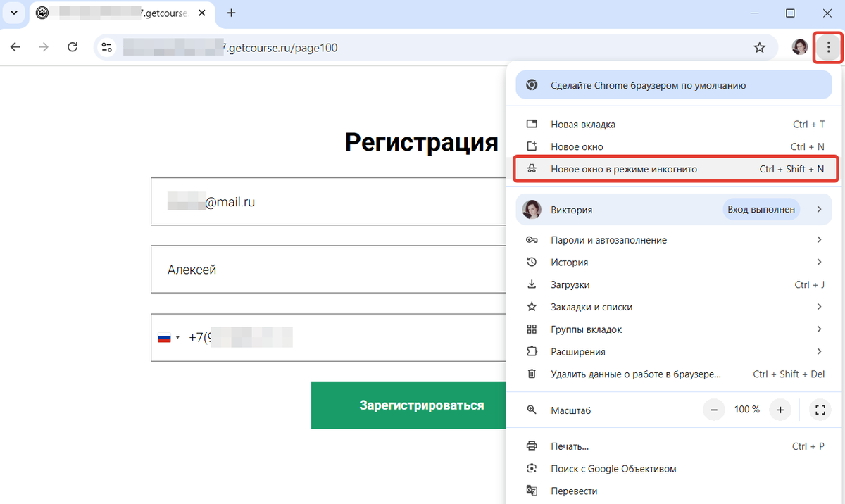Open the country flag phone code dropdown
Viewport: 845px width, 504px height.
[168, 338]
